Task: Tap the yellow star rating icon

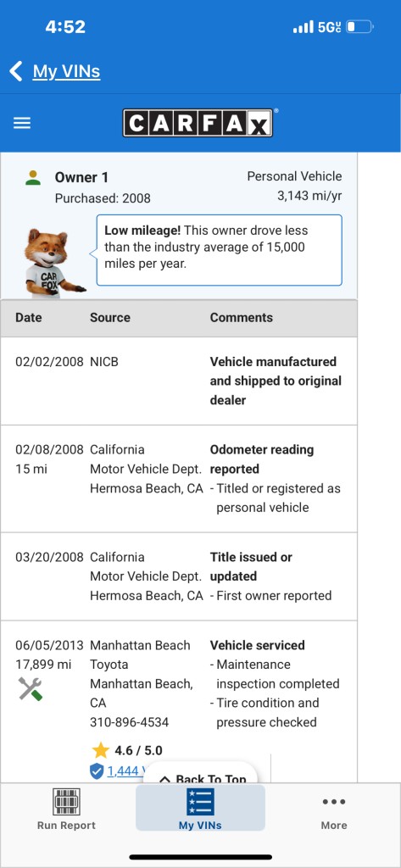Action: click(x=101, y=750)
